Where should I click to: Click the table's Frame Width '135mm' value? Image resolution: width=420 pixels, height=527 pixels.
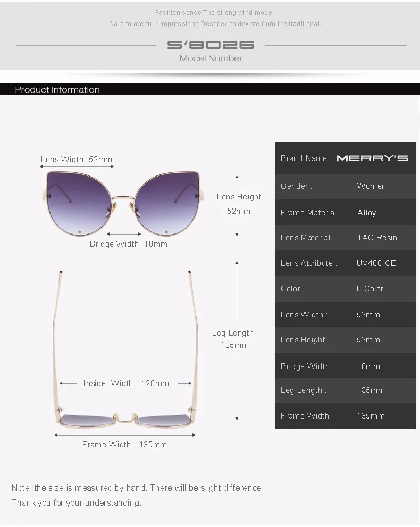click(x=371, y=416)
